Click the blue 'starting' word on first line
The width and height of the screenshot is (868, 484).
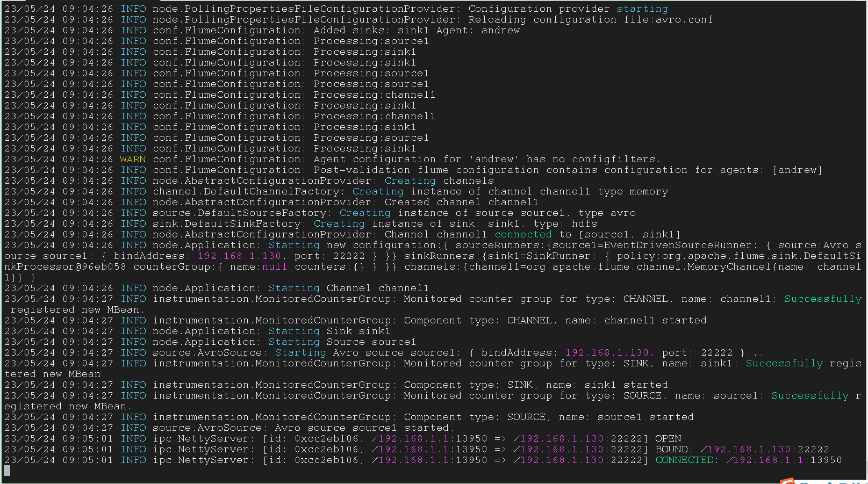[642, 9]
